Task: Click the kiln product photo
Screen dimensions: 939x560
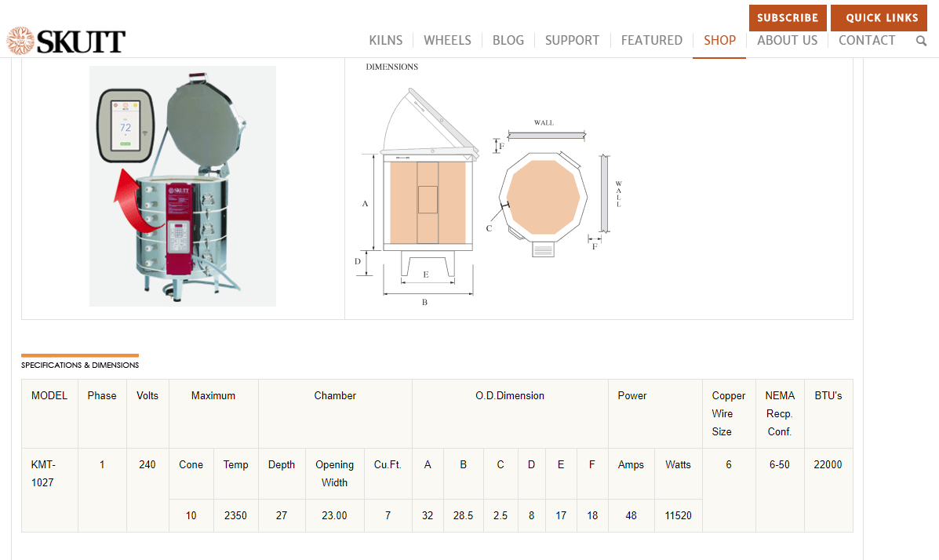Action: pyautogui.click(x=183, y=186)
